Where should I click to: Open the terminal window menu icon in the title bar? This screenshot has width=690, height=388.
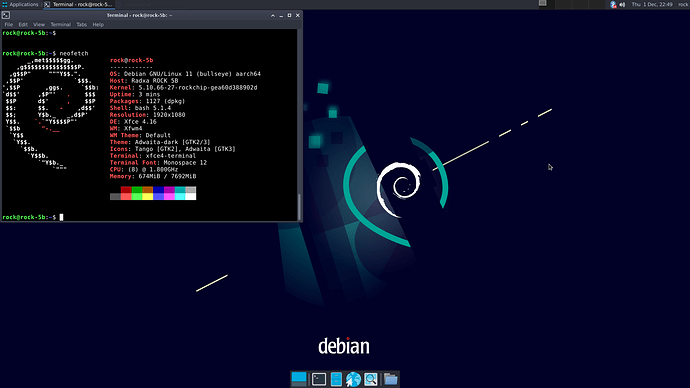[x=6, y=15]
